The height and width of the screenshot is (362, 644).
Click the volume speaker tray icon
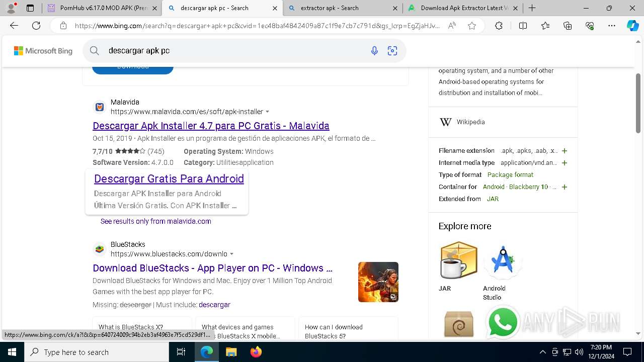pos(579,352)
